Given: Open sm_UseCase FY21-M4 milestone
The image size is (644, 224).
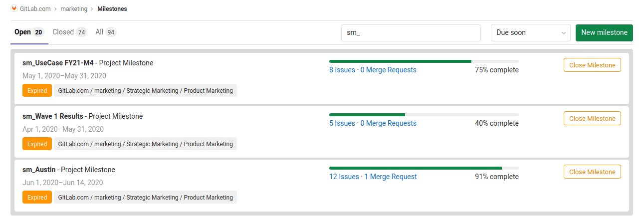Looking at the screenshot, I should (58, 63).
